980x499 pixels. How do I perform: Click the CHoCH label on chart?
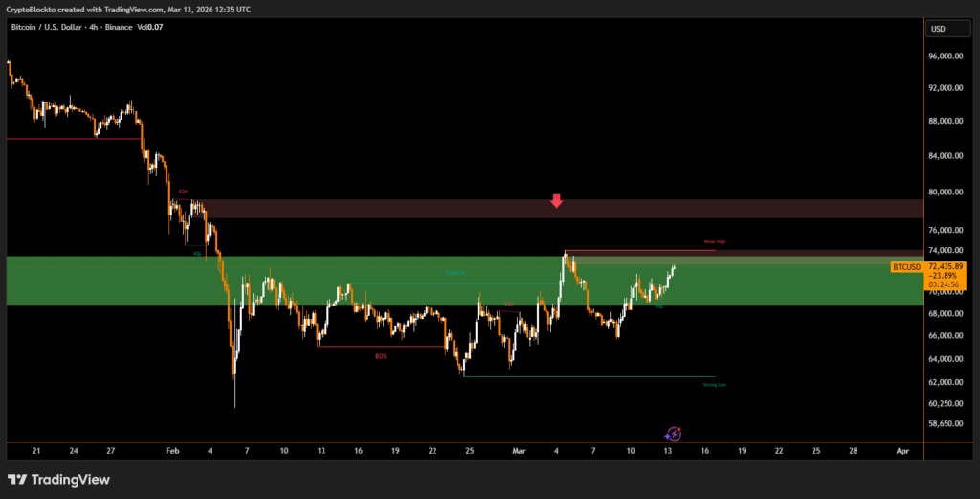pos(456,274)
